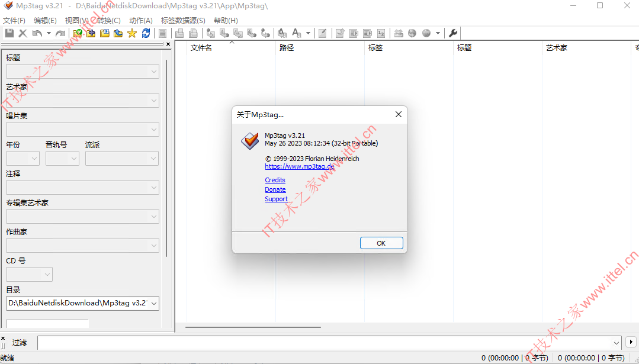The height and width of the screenshot is (364, 639).
Task: Expand the 过滤 filter history dropdown
Action: tap(616, 343)
